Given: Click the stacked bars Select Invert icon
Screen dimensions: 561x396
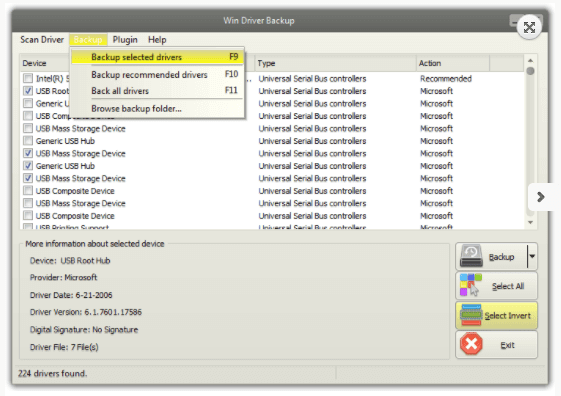Looking at the screenshot, I should pyautogui.click(x=471, y=315).
